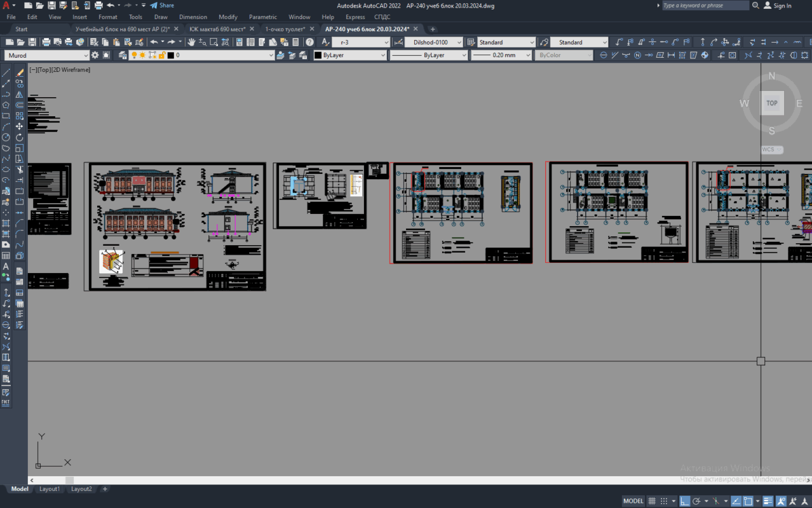Toggle layer lock padlock icon
Viewport: 812px width, 508px height.
pyautogui.click(x=161, y=55)
